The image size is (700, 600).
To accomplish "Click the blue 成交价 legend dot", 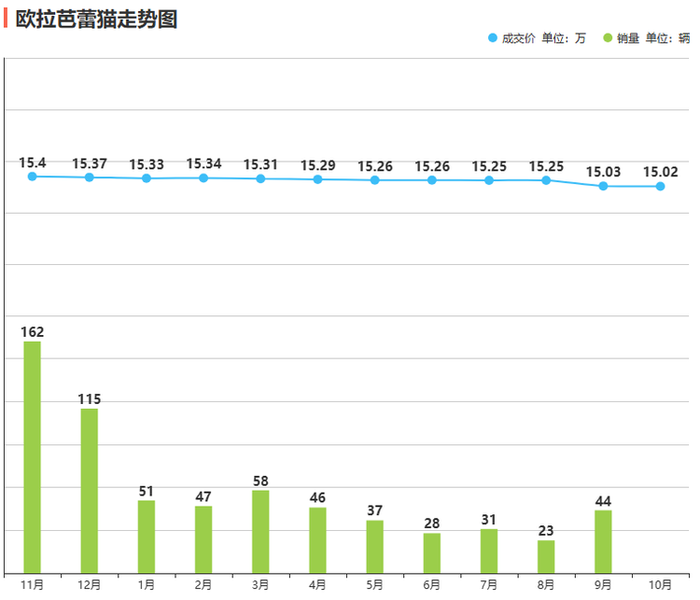I will [494, 38].
